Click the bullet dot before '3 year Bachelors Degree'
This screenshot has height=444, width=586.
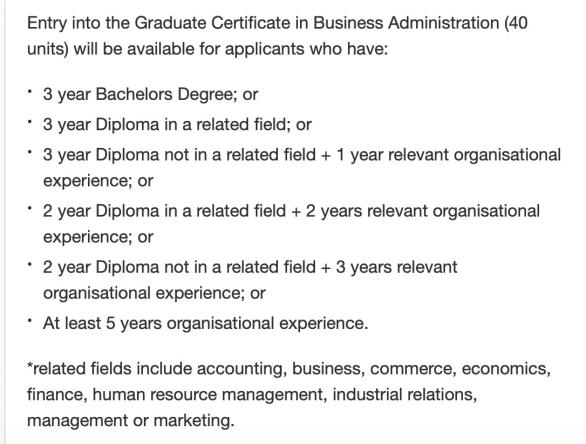click(30, 91)
